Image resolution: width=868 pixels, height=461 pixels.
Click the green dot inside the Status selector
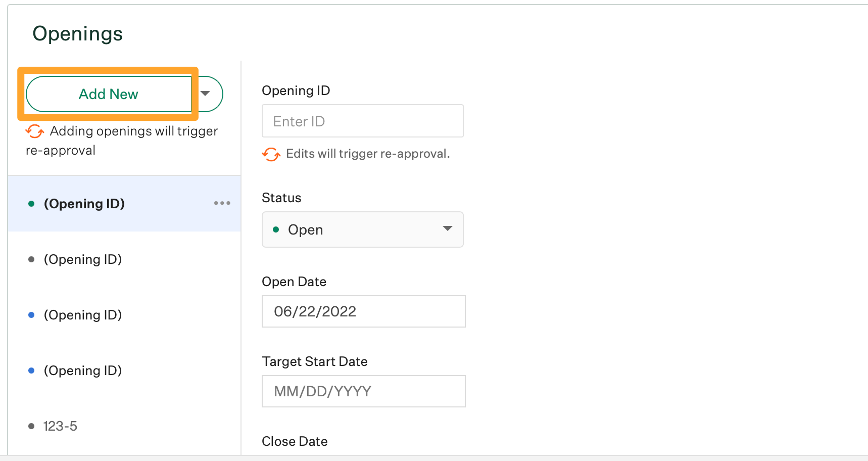276,229
